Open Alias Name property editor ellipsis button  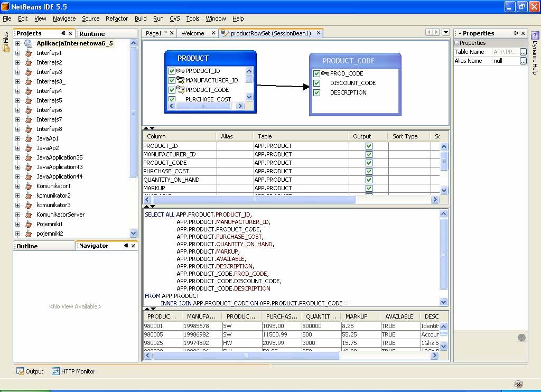[x=523, y=61]
